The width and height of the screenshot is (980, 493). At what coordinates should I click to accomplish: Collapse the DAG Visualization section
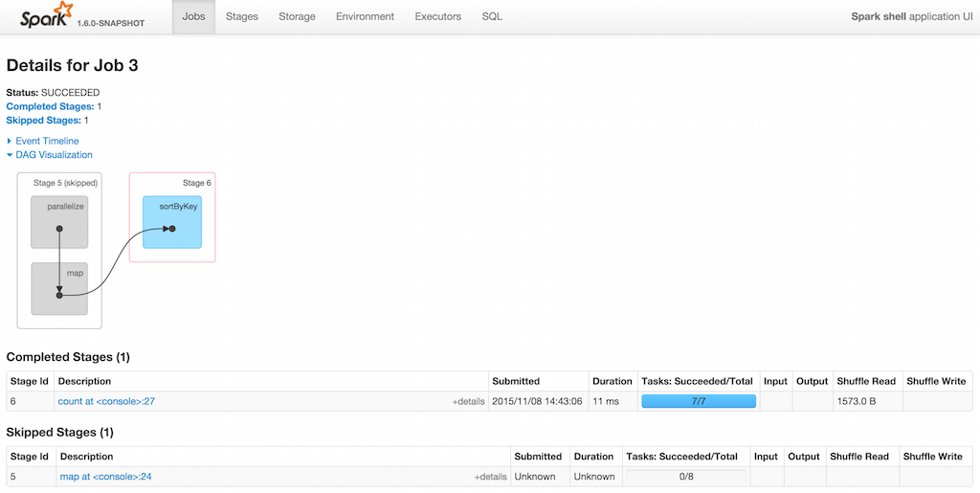tap(54, 154)
